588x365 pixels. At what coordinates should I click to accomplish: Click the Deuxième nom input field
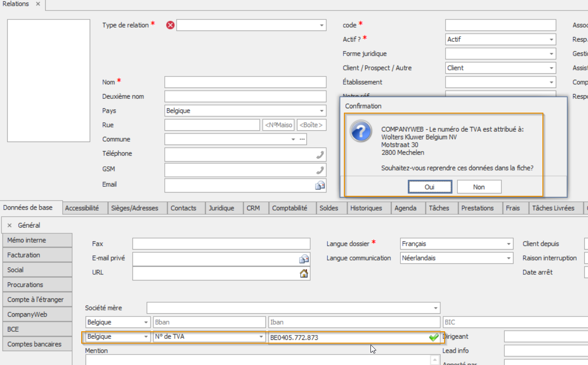point(246,96)
